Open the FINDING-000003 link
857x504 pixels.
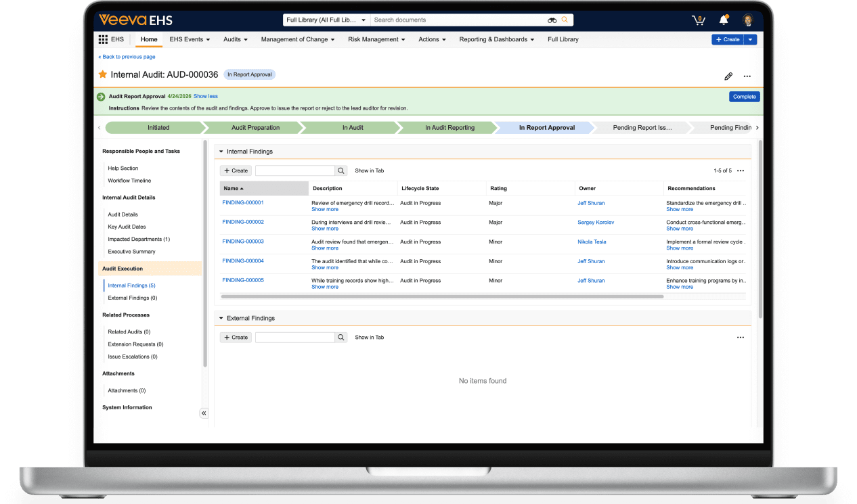click(243, 241)
